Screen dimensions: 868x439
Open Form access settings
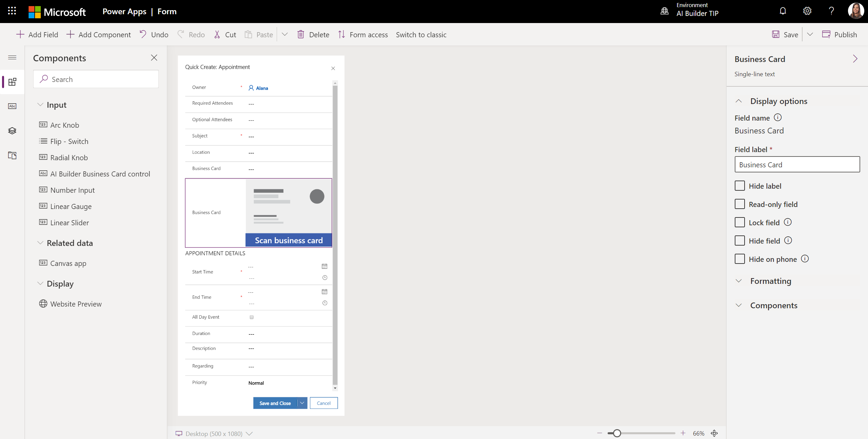pos(363,35)
